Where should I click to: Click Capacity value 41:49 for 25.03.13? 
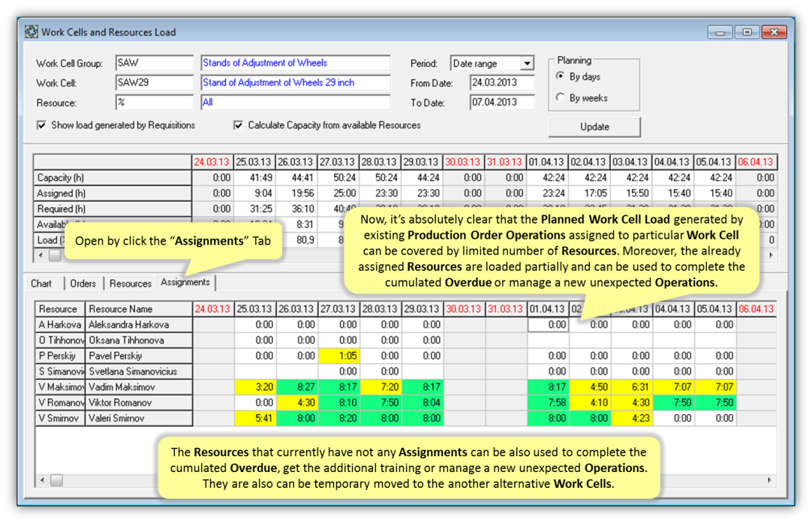[x=254, y=178]
